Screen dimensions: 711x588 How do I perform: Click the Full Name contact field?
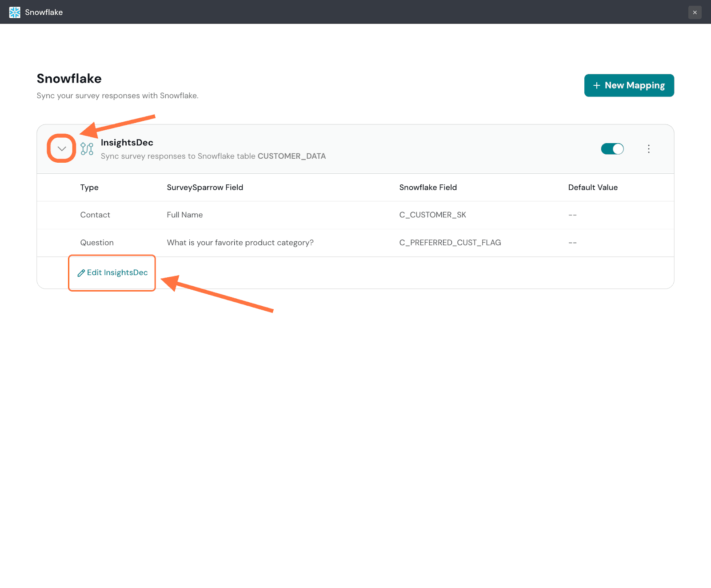pos(185,215)
